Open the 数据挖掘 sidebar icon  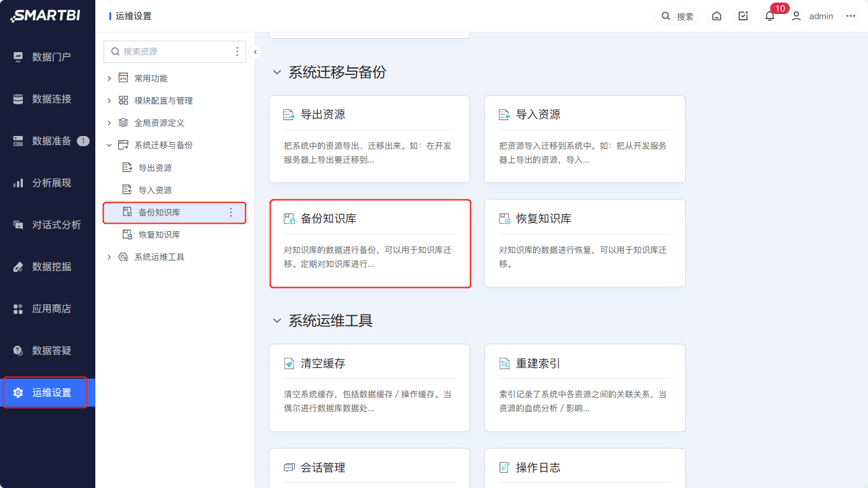(x=18, y=266)
